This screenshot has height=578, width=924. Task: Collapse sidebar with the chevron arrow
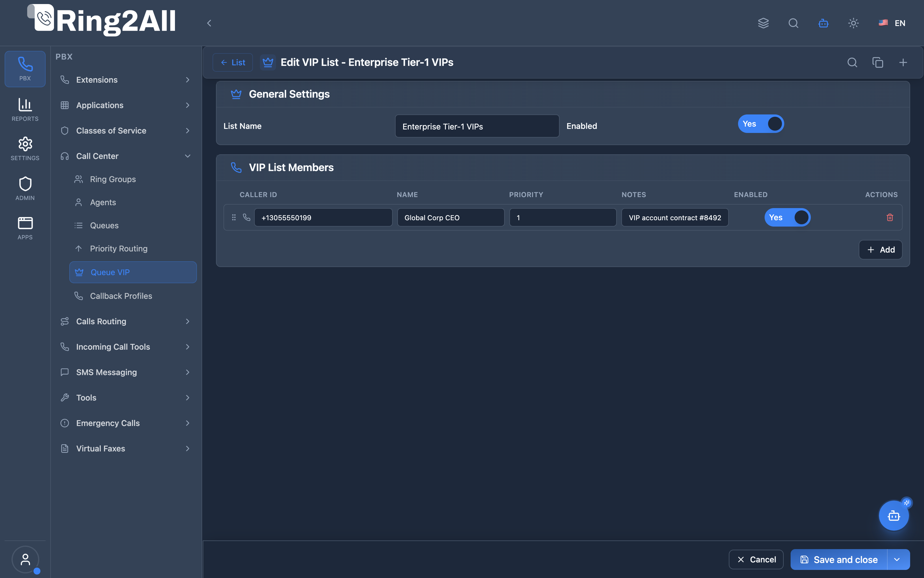pos(209,23)
